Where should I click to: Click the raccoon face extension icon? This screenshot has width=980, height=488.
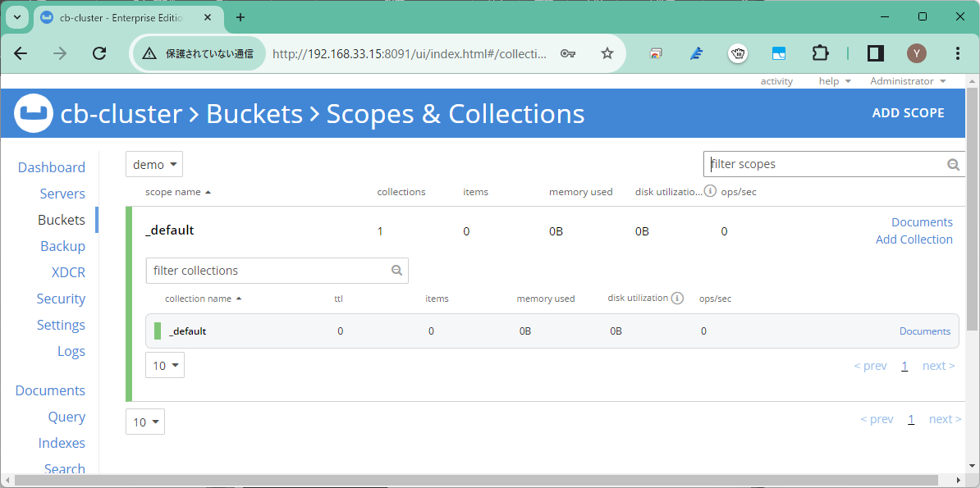[738, 54]
